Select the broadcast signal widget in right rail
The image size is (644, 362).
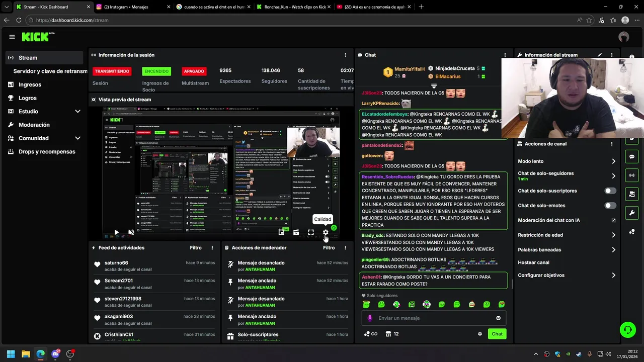click(632, 175)
